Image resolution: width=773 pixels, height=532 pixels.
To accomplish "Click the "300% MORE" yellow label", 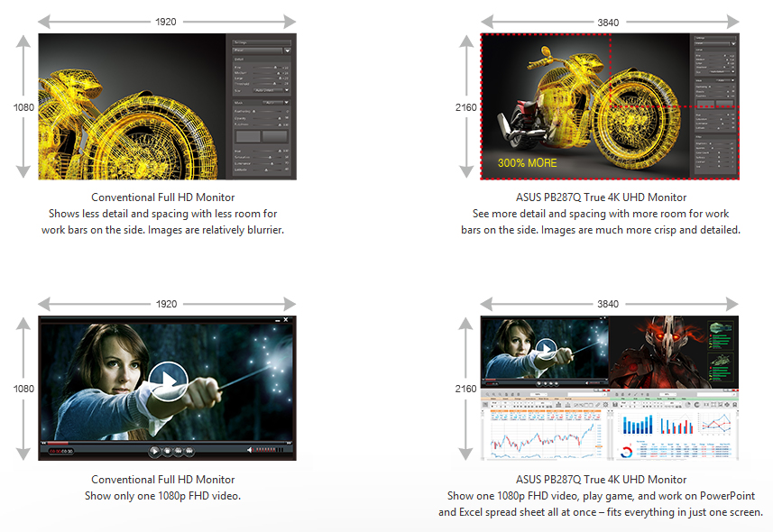I will pos(527,162).
